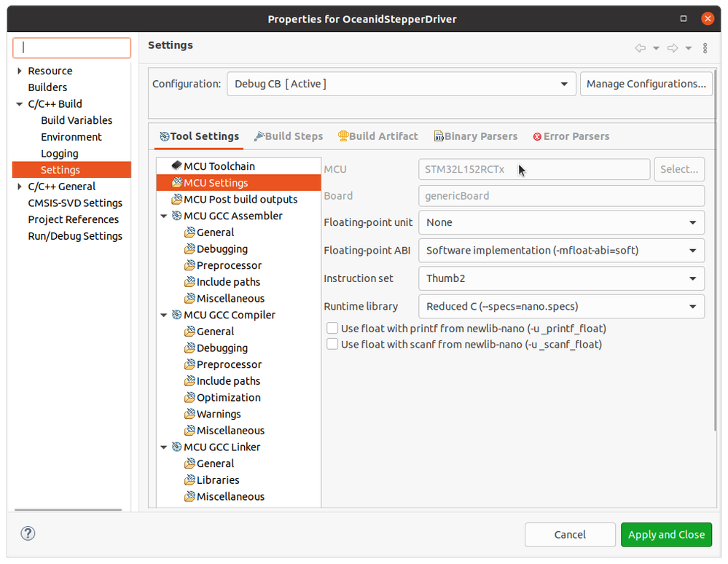Click the Compiler General option icon
Image resolution: width=728 pixels, height=564 pixels.
[189, 332]
